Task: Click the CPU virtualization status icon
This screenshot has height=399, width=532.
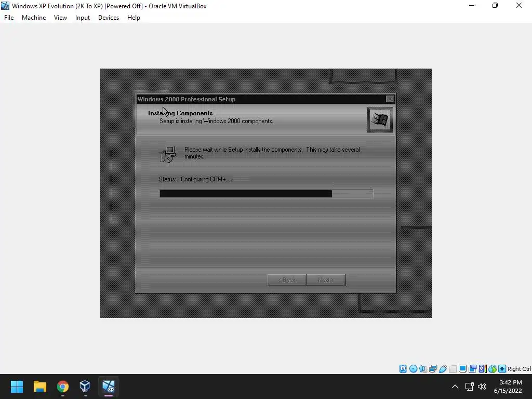Action: pos(483,369)
